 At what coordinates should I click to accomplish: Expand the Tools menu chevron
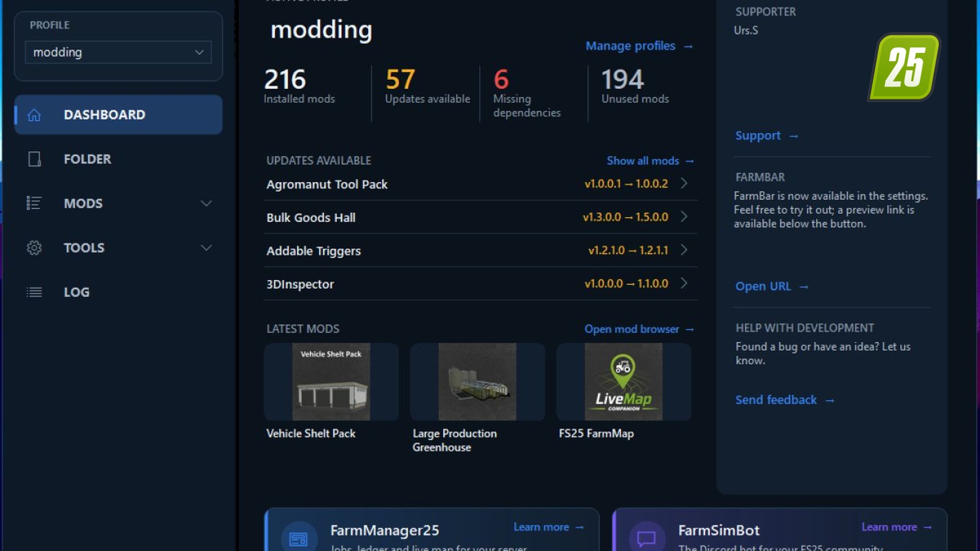tap(206, 248)
